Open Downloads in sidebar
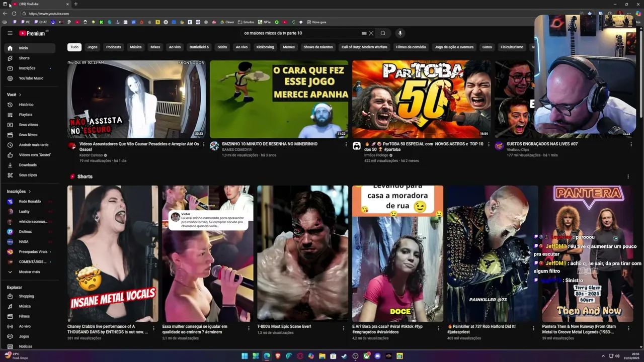The height and width of the screenshot is (362, 644). click(x=30, y=165)
